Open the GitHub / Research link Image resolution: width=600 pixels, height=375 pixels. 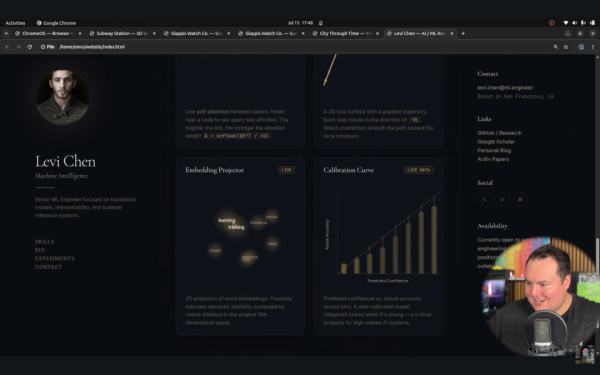[x=499, y=133]
